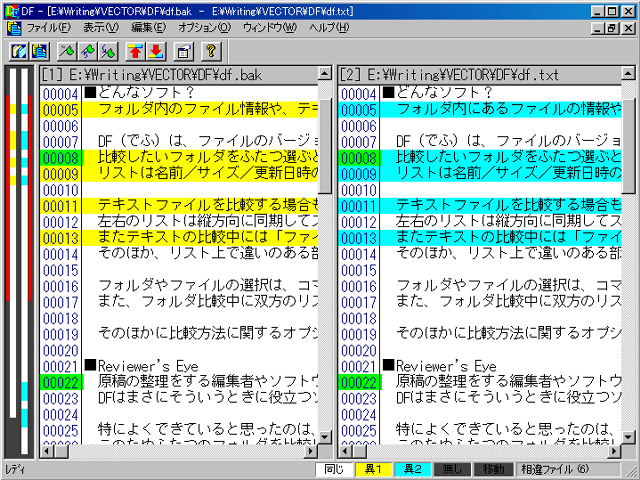Image resolution: width=640 pixels, height=480 pixels.
Task: Click the right bar of the difference overview map
Action: [24, 261]
